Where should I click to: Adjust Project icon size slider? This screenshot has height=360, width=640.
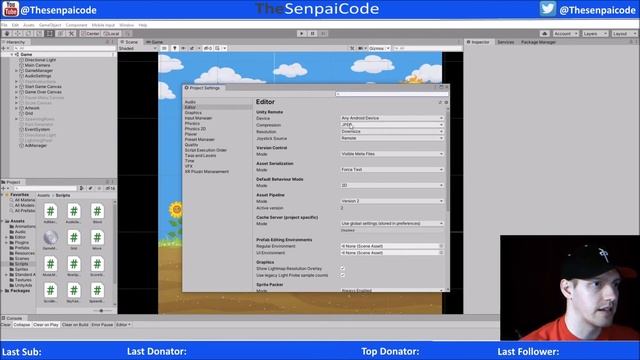102,311
